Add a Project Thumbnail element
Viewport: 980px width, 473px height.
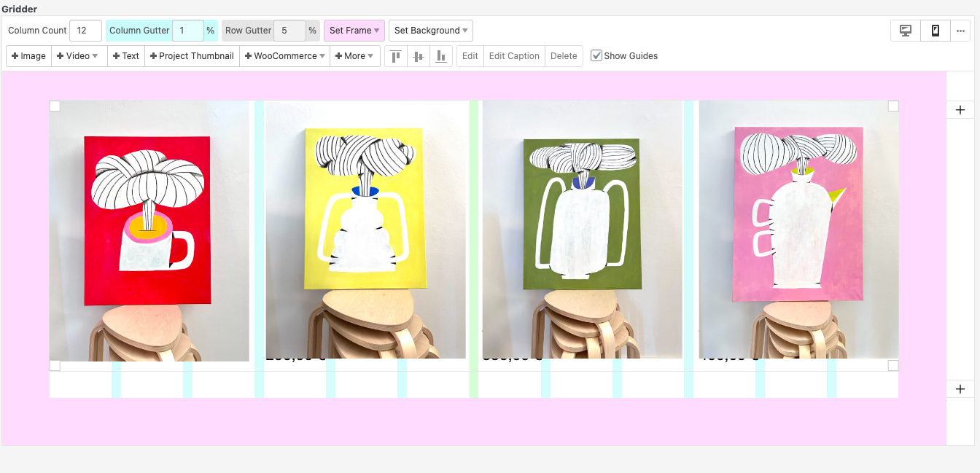192,56
